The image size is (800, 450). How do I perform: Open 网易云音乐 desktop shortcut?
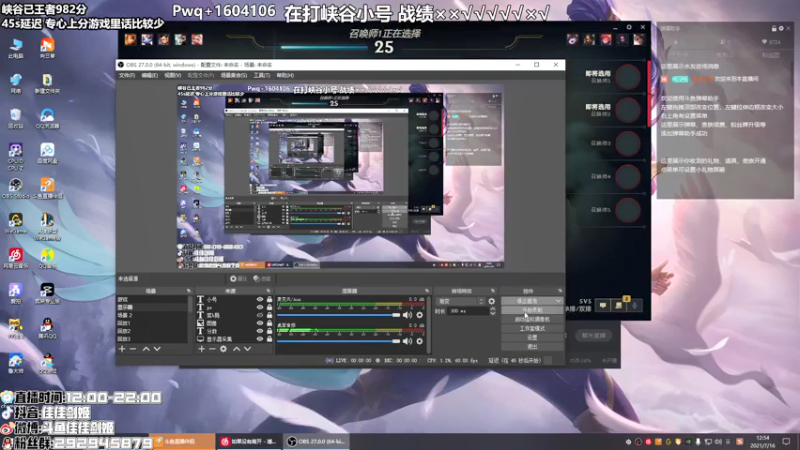click(x=15, y=258)
